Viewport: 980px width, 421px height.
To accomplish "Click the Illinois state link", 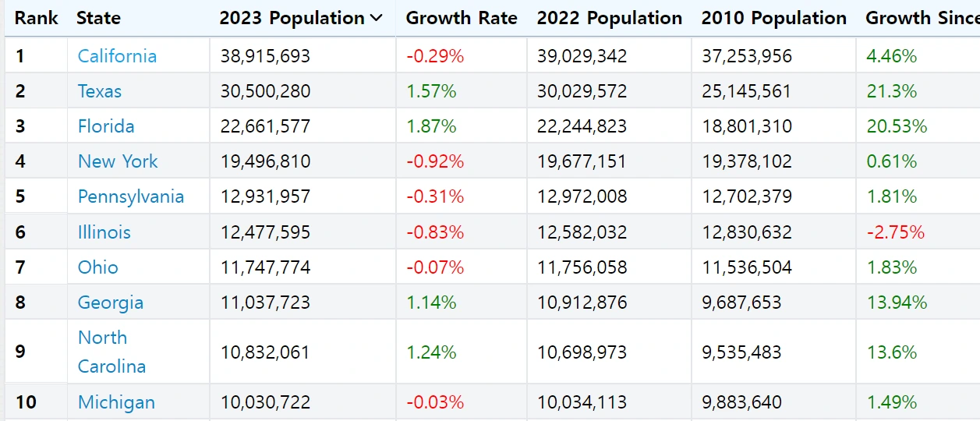I will pyautogui.click(x=104, y=232).
